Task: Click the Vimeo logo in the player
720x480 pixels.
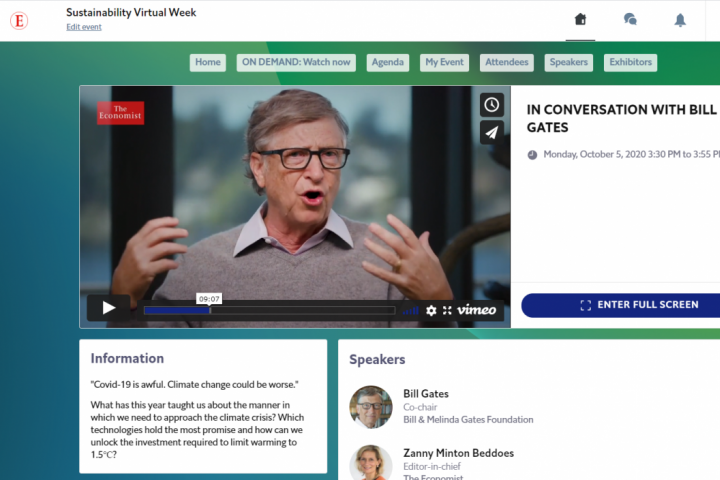Action: (477, 310)
